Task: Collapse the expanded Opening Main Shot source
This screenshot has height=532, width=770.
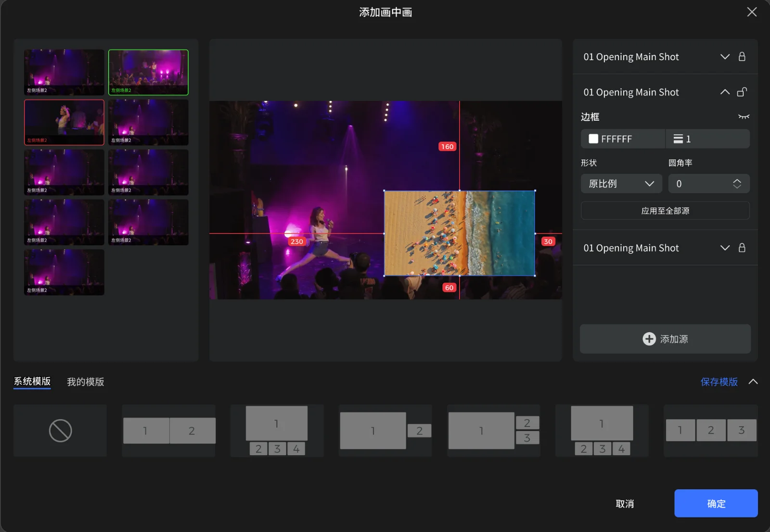Action: click(x=725, y=92)
